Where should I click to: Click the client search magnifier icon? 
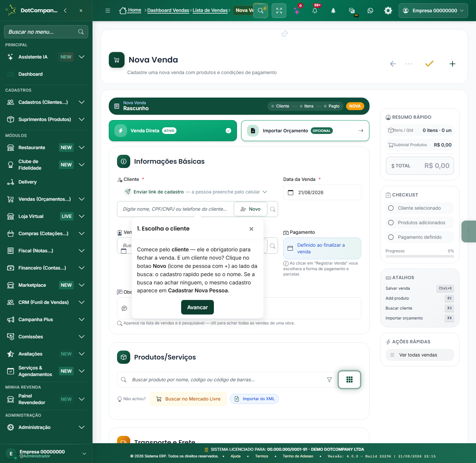click(273, 209)
